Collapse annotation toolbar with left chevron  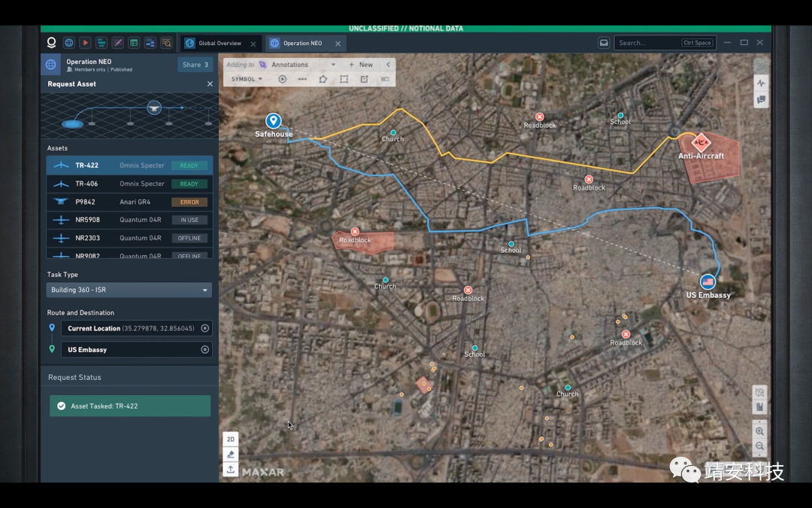(388, 65)
